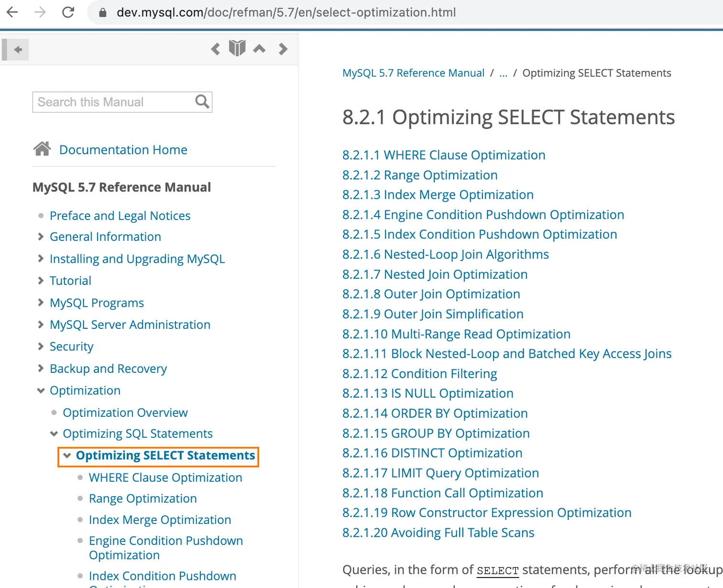Select Optimizing SELECT Statements in sidebar
The image size is (723, 588).
click(x=165, y=456)
